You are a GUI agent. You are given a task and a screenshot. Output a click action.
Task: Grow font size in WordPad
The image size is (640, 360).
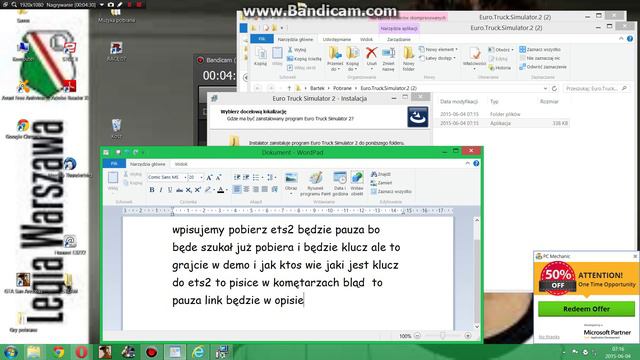(209, 177)
